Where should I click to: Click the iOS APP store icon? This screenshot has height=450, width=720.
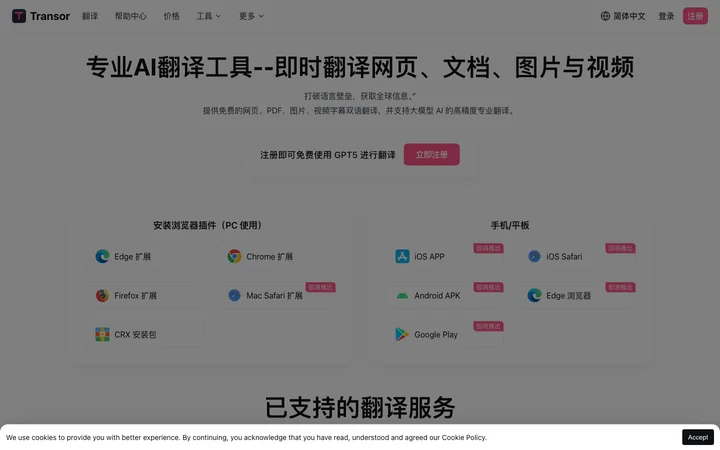tap(402, 256)
